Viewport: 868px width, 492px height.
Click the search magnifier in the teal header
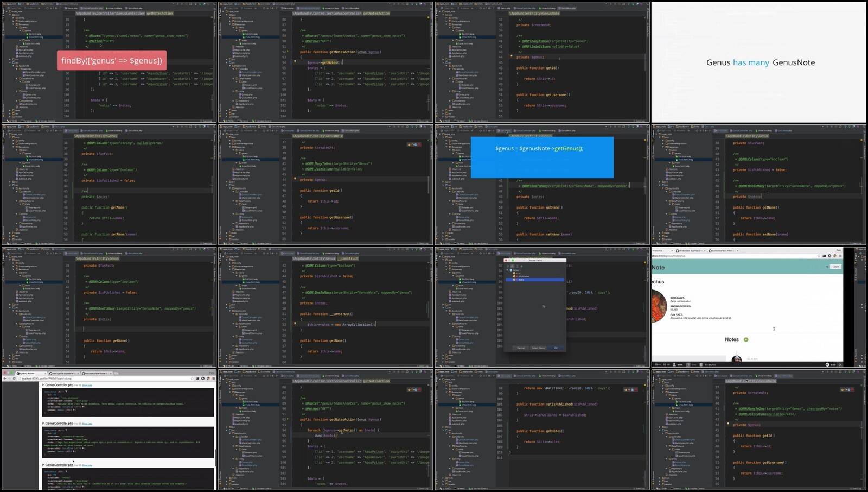click(x=827, y=267)
